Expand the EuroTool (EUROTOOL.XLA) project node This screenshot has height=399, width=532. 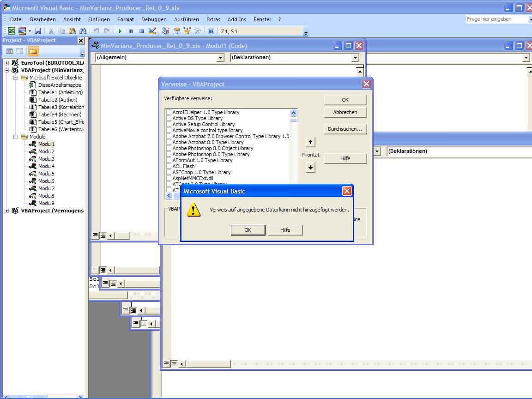6,63
